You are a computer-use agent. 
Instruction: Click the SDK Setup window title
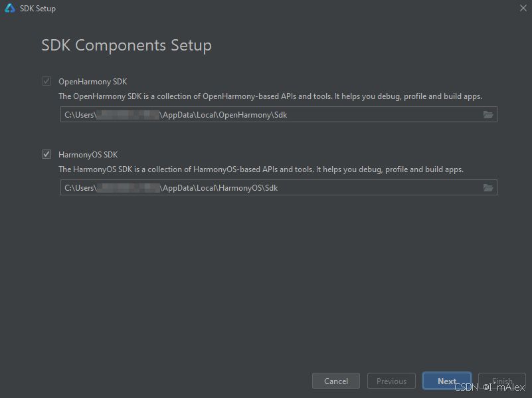pyautogui.click(x=38, y=9)
